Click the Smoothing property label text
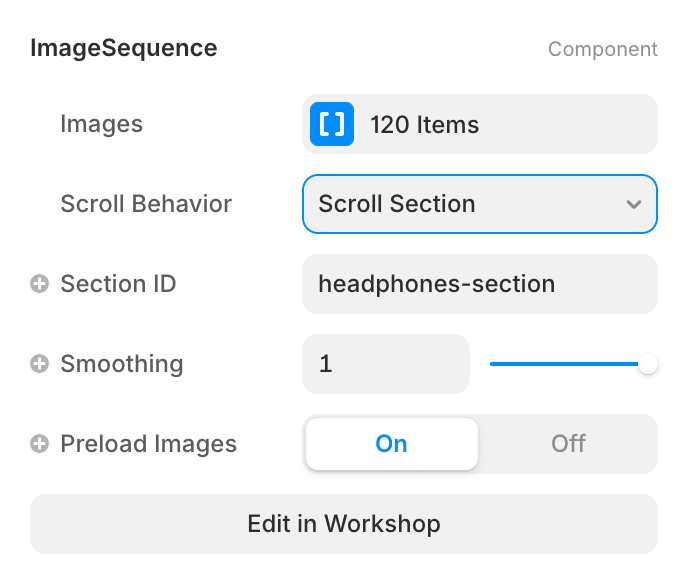688x584 pixels. tap(121, 364)
